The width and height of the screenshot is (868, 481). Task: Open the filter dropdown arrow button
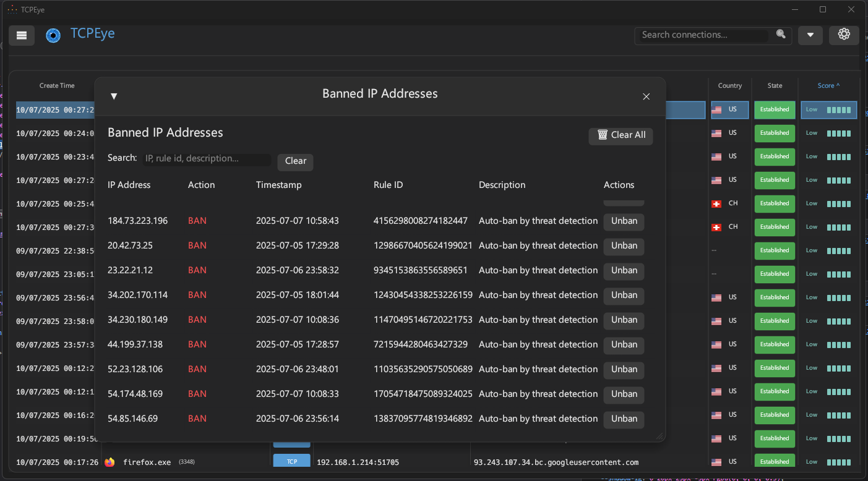(810, 35)
